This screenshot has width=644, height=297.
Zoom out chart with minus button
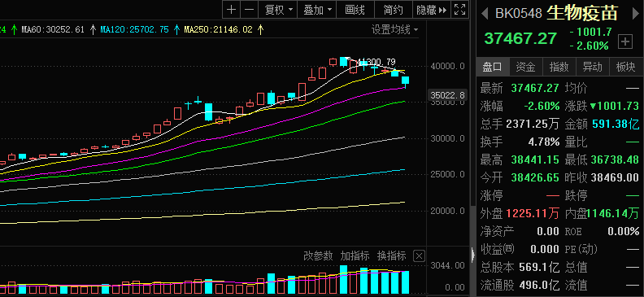point(250,10)
